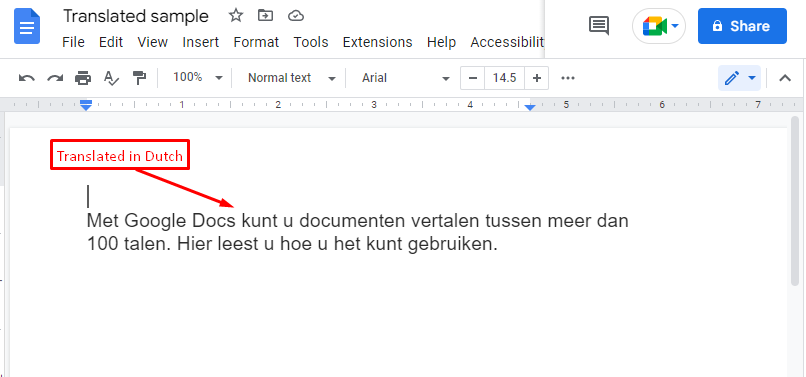Star the Translated sample document
This screenshot has height=377, width=806.
[x=235, y=16]
